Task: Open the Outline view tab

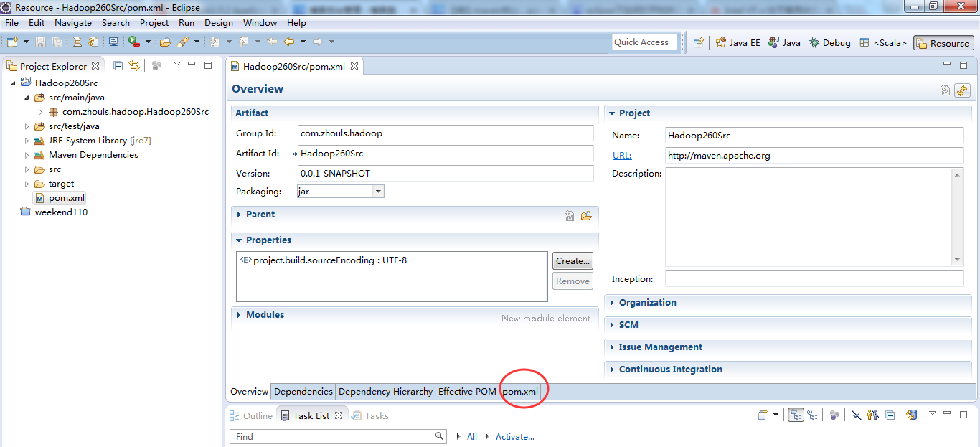Action: click(251, 415)
